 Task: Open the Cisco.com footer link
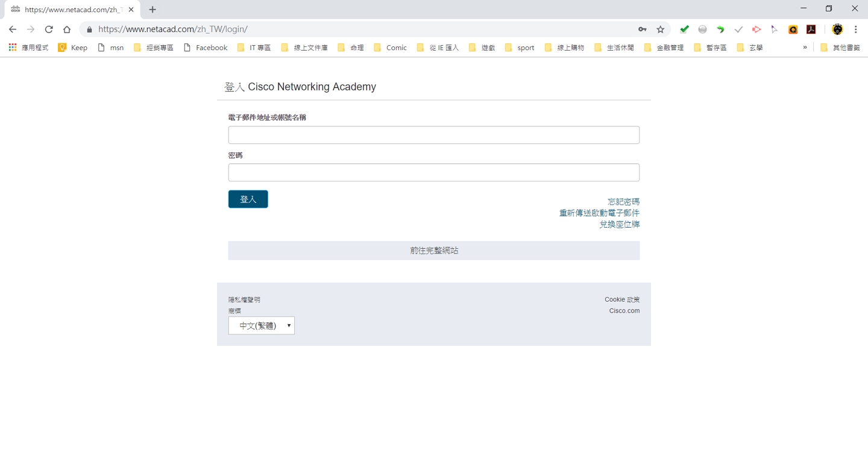pyautogui.click(x=624, y=311)
